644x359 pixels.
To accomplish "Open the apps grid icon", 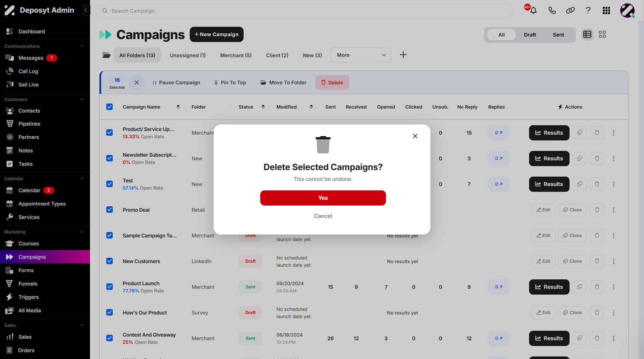I will click(606, 10).
